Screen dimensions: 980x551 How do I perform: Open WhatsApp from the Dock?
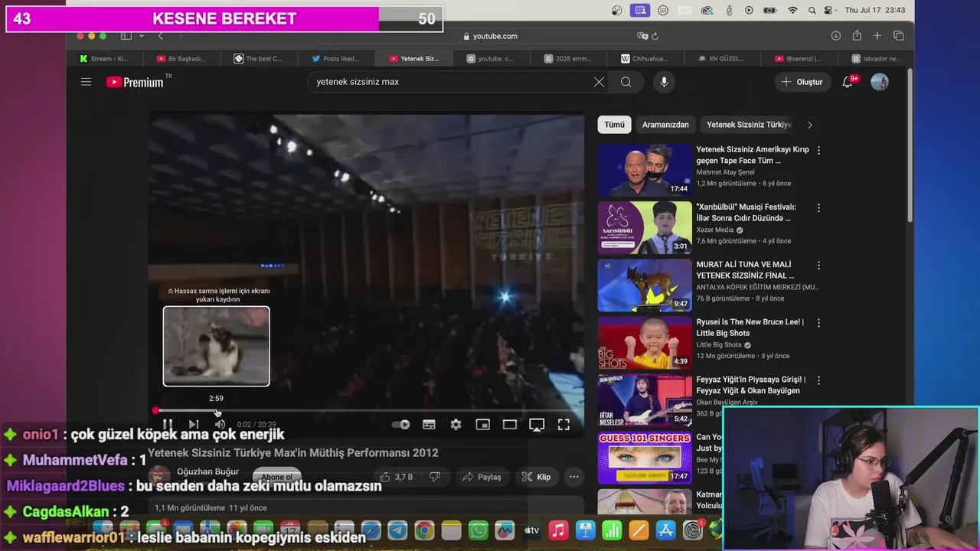[x=478, y=530]
